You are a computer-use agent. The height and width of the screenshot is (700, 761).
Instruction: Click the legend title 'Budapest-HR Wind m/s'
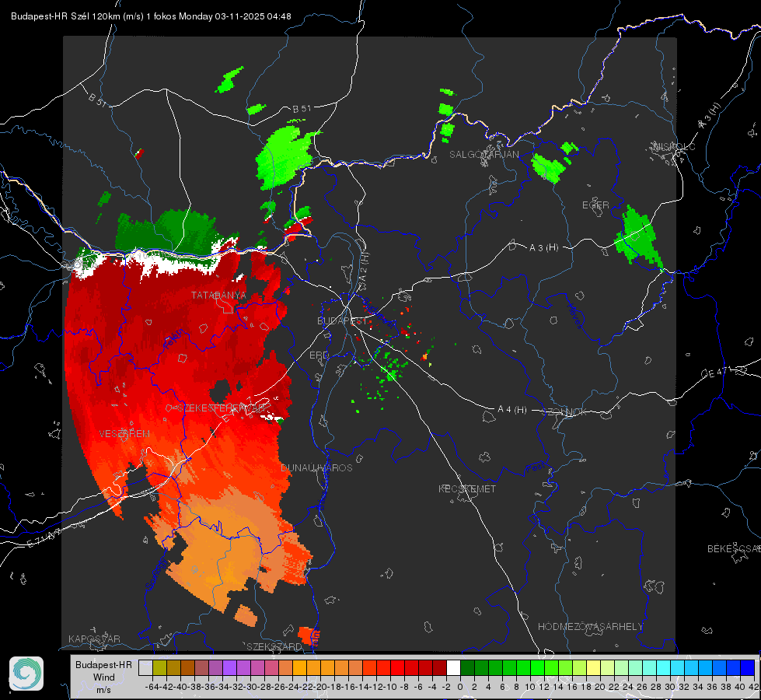click(103, 677)
